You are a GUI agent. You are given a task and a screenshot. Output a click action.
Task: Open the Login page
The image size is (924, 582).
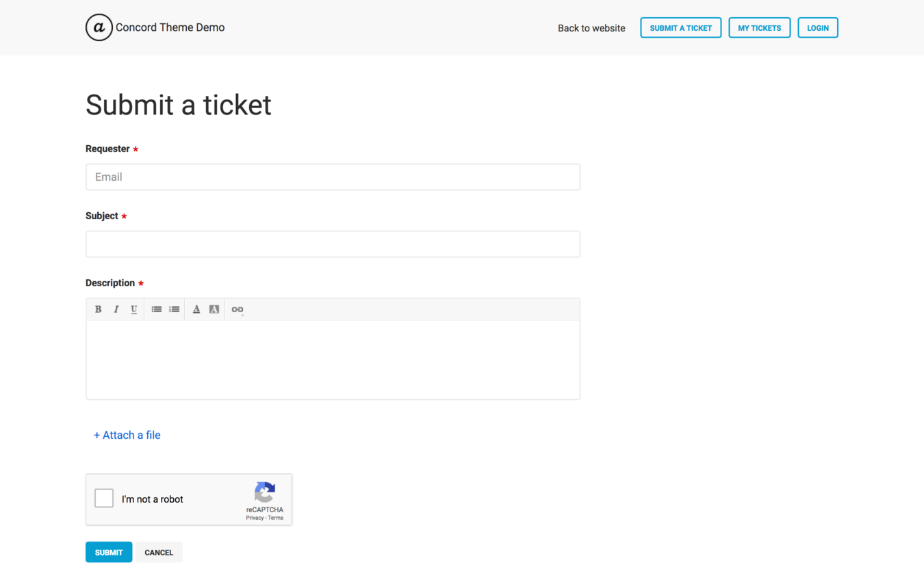click(817, 28)
